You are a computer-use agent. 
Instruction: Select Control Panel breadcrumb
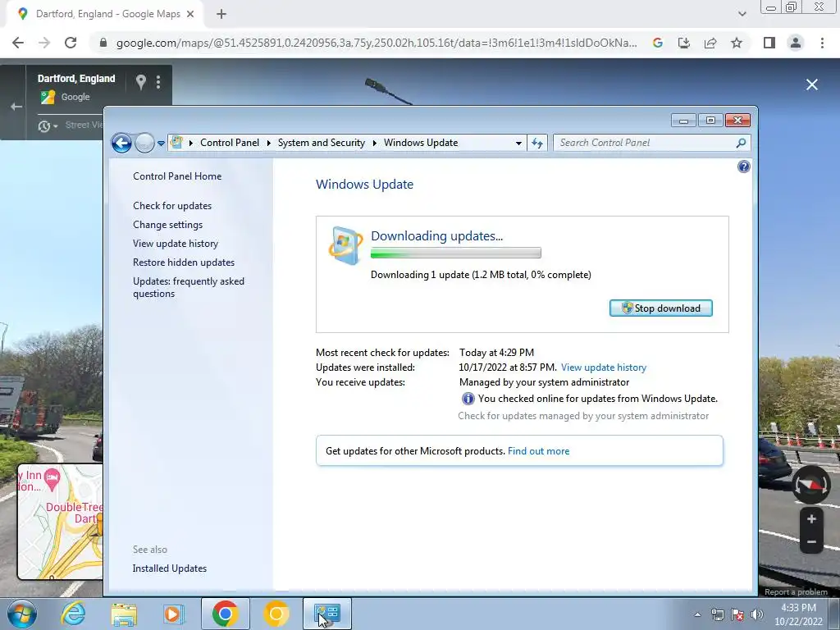point(230,143)
